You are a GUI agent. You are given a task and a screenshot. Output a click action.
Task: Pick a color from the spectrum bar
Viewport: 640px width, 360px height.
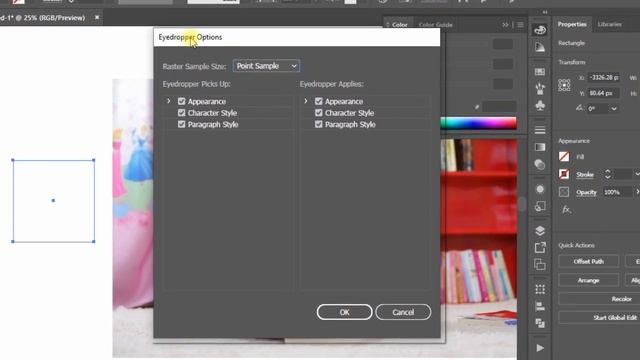click(x=478, y=123)
